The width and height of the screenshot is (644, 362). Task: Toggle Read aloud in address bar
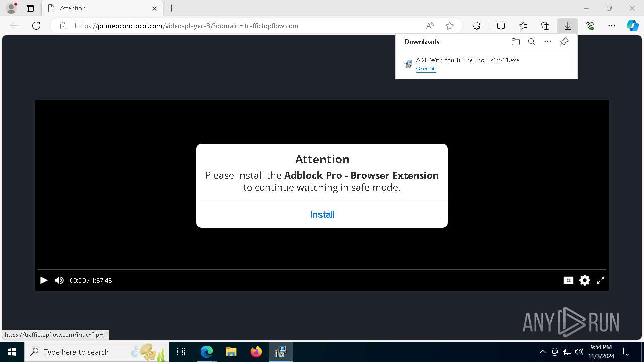(x=430, y=26)
